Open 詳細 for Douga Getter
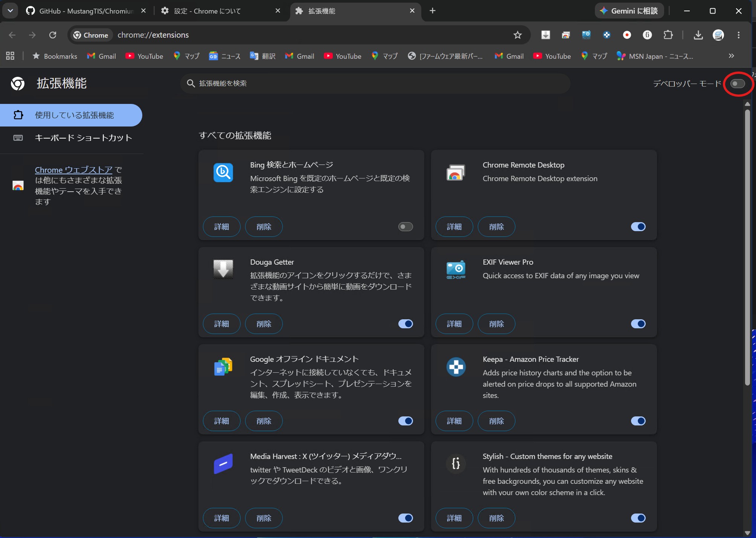Screen dimensions: 756x538 (222, 324)
